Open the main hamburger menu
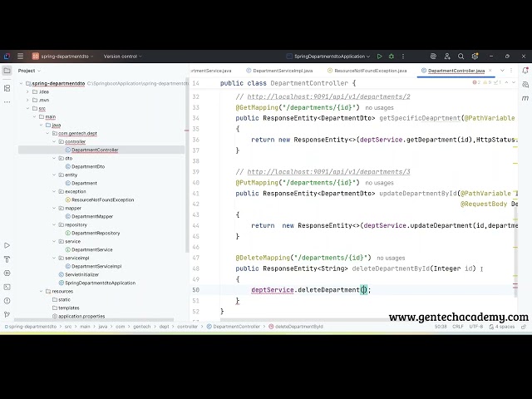The height and width of the screenshot is (399, 532). pos(20,57)
